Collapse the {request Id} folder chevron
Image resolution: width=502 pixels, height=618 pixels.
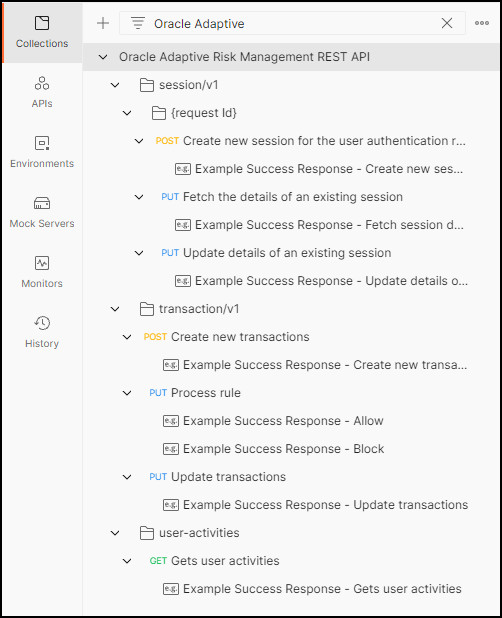pyautogui.click(x=127, y=113)
